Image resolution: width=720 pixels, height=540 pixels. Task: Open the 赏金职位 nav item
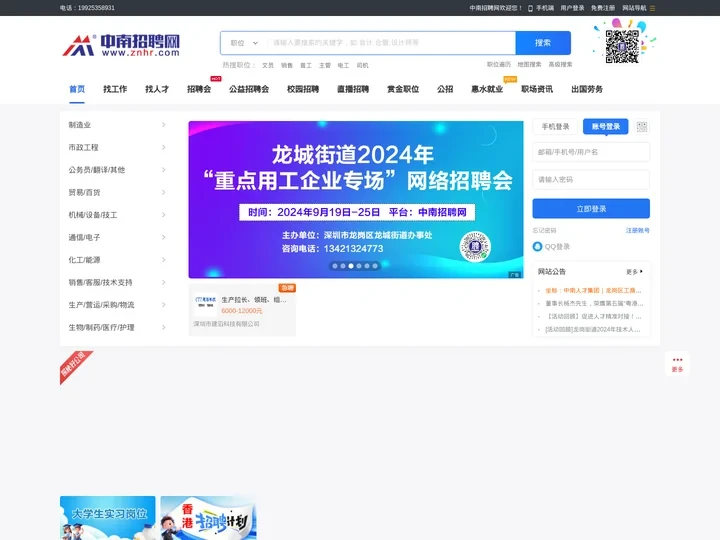click(x=403, y=89)
